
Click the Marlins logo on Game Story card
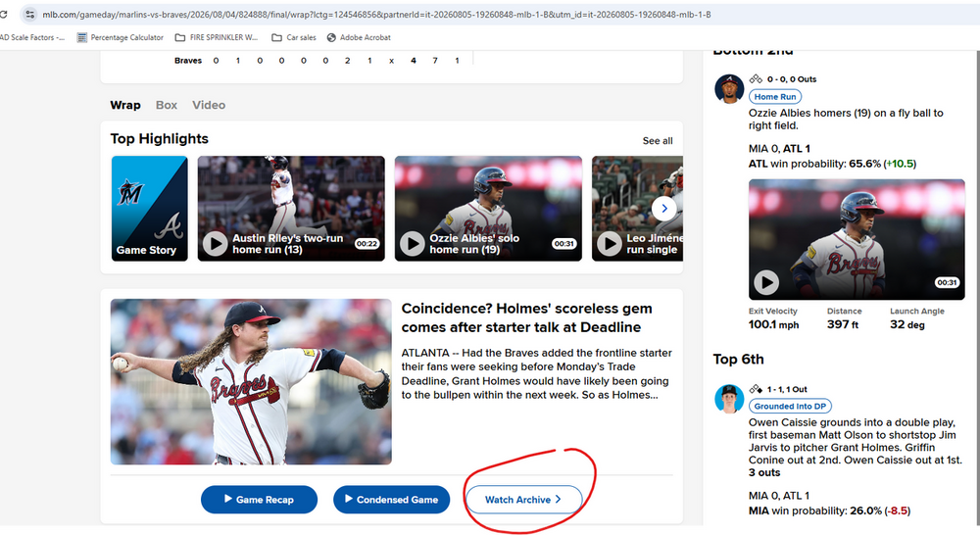click(130, 191)
